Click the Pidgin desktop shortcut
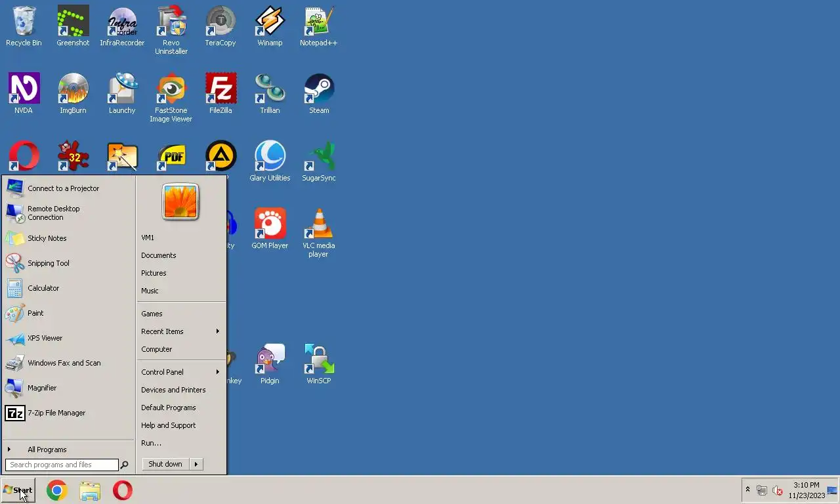840x504 pixels. coord(270,364)
